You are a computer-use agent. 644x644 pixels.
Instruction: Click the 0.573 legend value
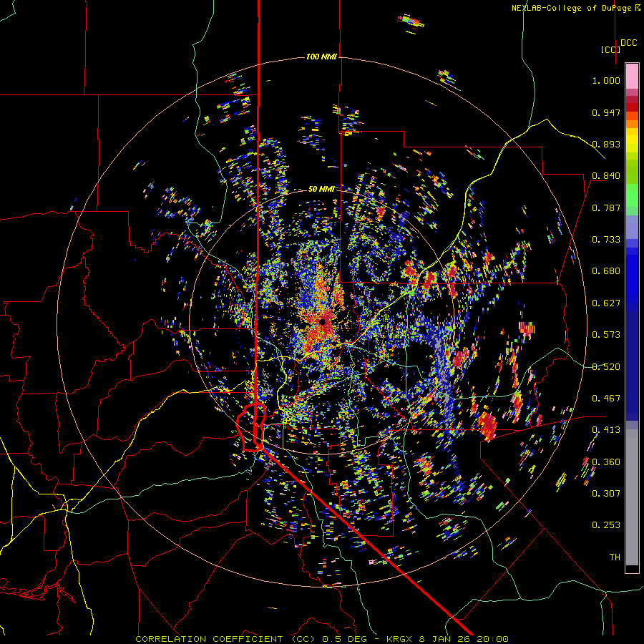606,335
